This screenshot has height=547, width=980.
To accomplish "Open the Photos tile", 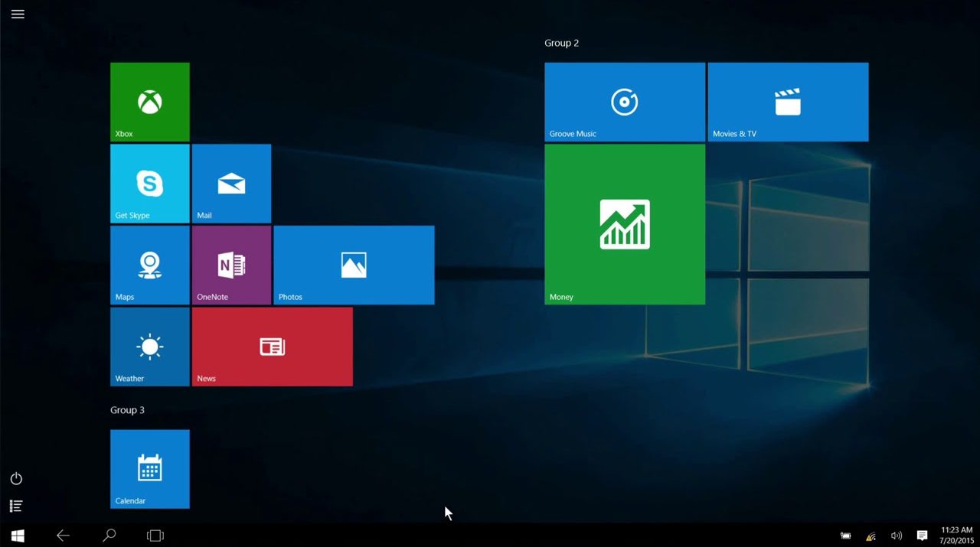I will coord(354,265).
